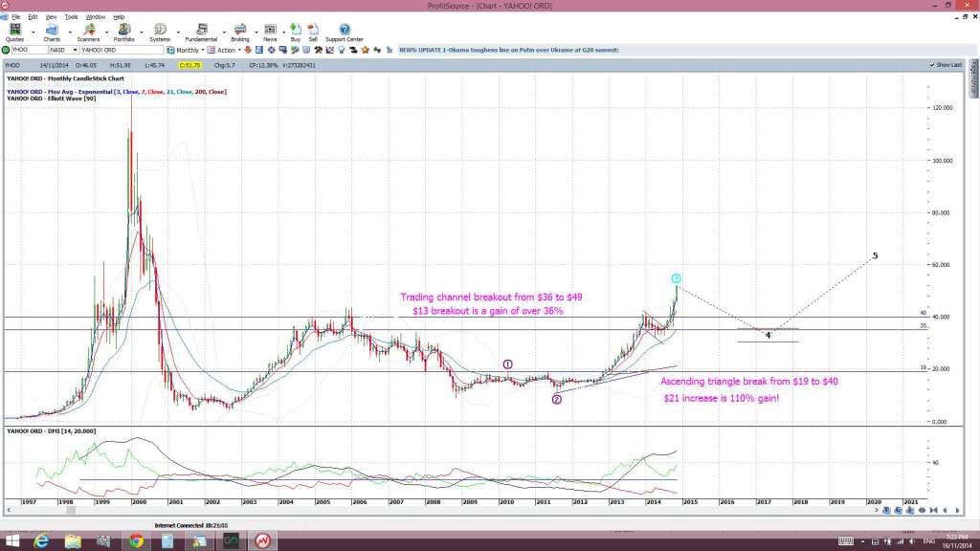Open the File menu
This screenshot has width=980, height=551.
point(15,17)
